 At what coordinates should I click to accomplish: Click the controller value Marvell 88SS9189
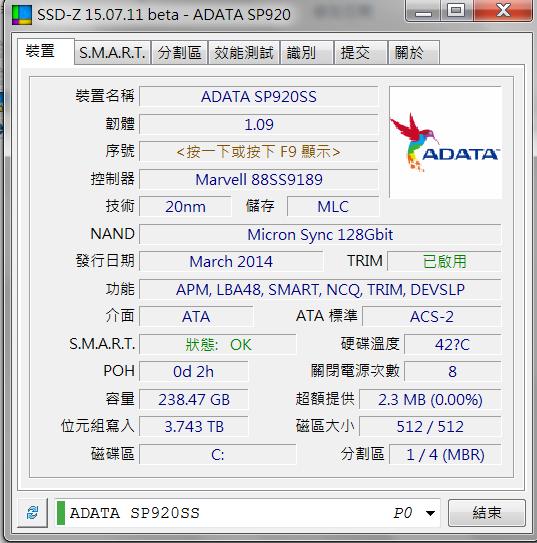pos(258,179)
